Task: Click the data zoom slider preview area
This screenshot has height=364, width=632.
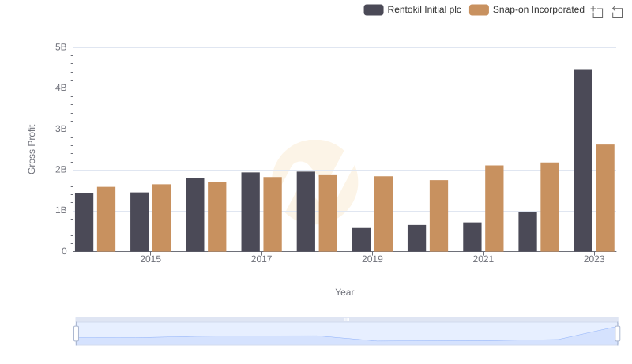Action: 347,334
